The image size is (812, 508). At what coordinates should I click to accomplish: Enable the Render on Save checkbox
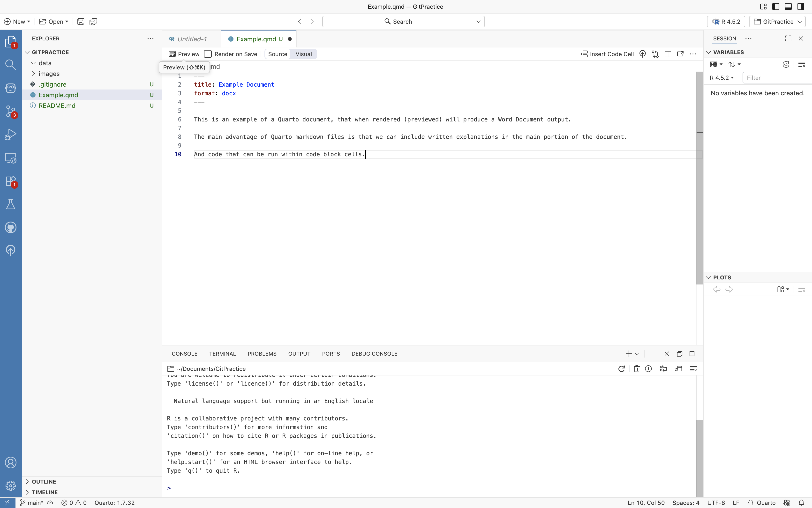coord(208,54)
